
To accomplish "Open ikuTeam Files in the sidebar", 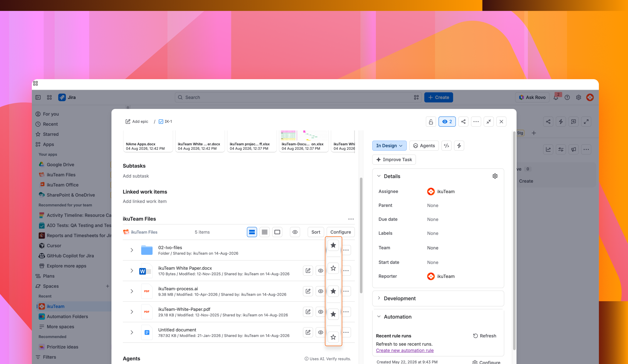I will 61,175.
